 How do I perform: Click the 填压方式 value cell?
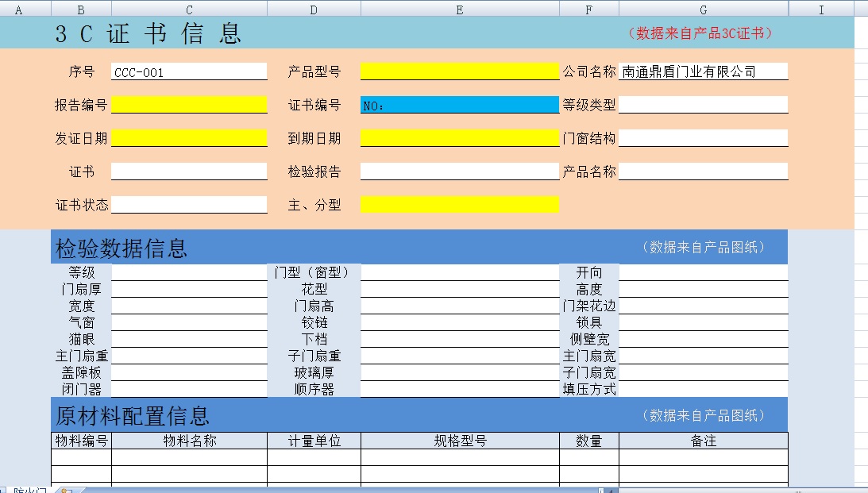[x=703, y=389]
